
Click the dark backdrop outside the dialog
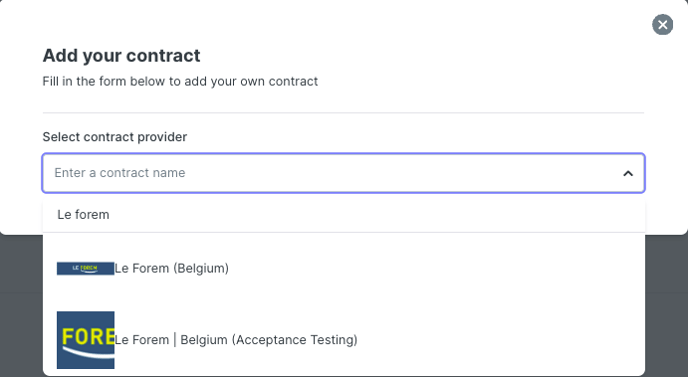click(21, 307)
